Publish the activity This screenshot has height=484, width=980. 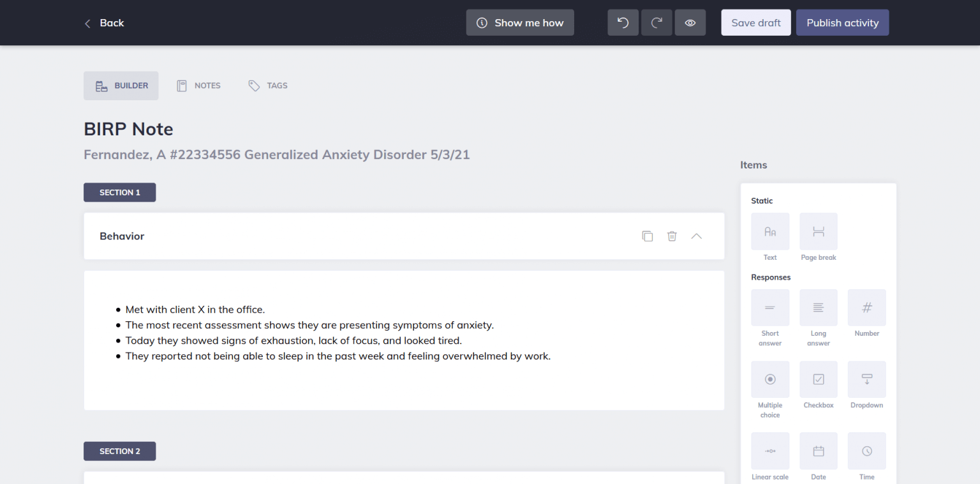point(842,22)
